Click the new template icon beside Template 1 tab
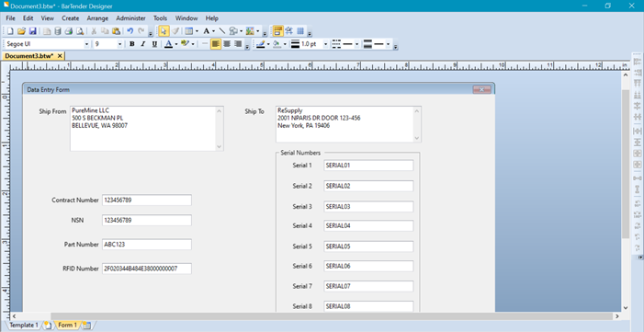This screenshot has width=644, height=332. point(49,325)
